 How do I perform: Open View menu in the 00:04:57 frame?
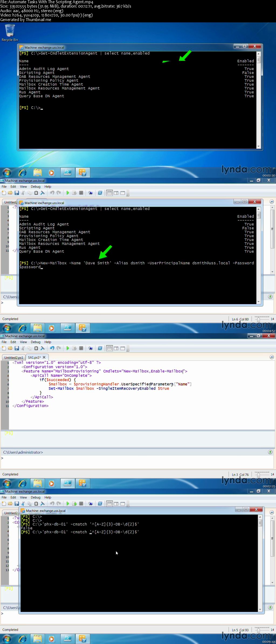click(23, 186)
